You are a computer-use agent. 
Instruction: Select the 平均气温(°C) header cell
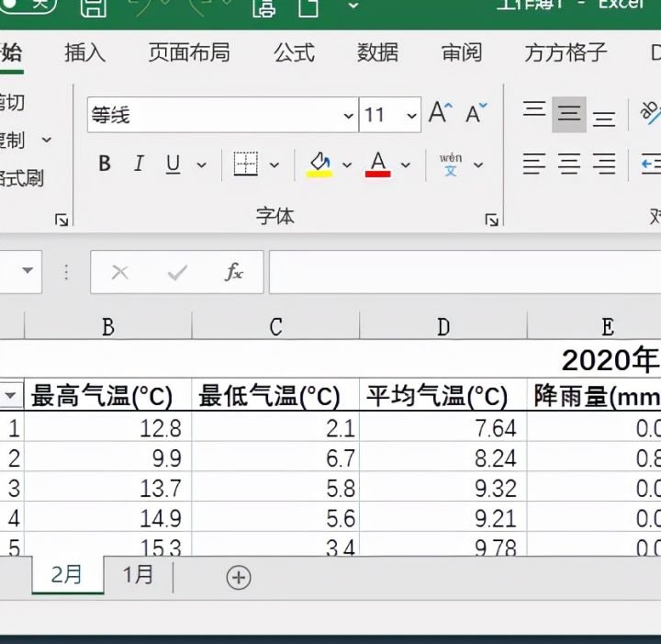click(443, 395)
